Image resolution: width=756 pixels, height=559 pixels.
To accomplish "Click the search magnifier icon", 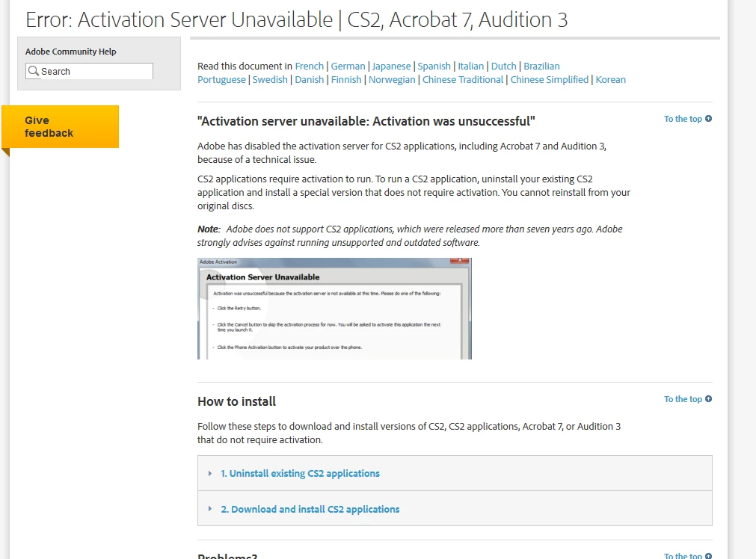I will (33, 71).
